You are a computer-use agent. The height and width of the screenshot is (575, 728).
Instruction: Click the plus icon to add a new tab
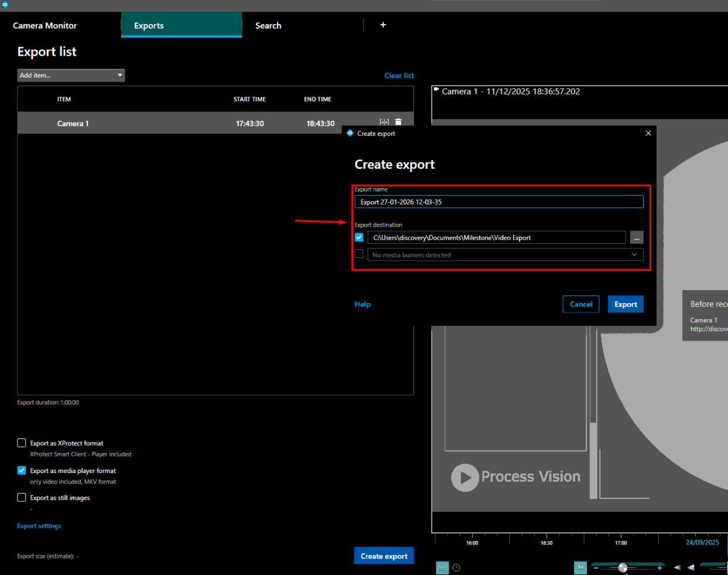[383, 25]
